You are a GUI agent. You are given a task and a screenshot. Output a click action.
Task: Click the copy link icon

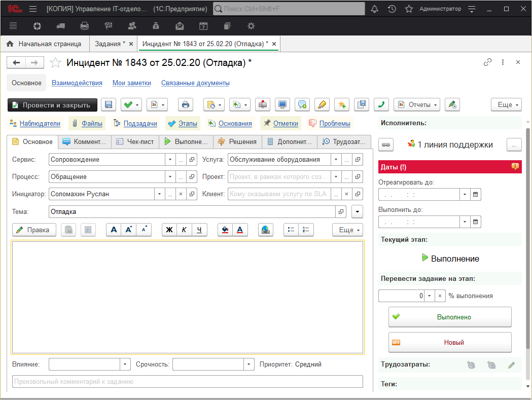(487, 62)
